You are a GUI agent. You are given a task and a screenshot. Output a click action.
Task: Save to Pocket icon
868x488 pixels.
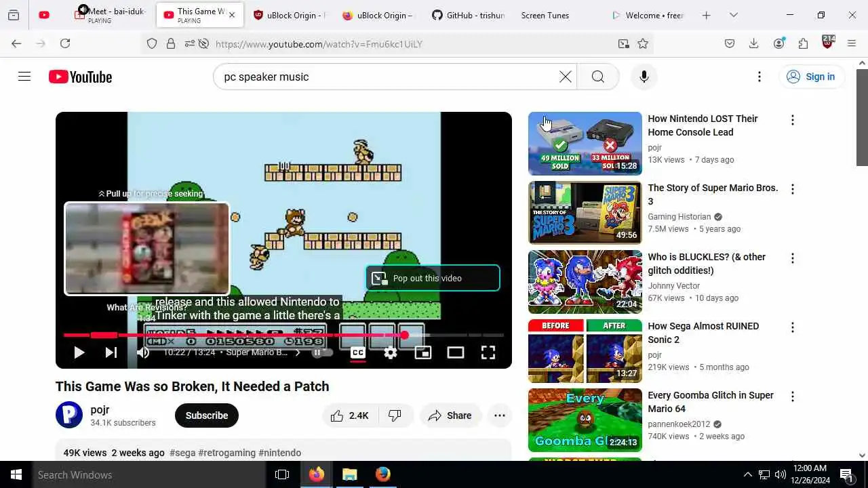click(x=730, y=43)
